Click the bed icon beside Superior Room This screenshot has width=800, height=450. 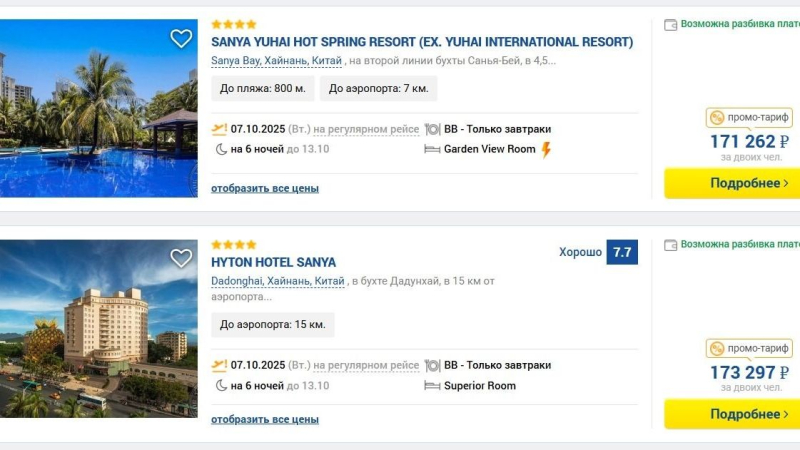click(x=432, y=386)
